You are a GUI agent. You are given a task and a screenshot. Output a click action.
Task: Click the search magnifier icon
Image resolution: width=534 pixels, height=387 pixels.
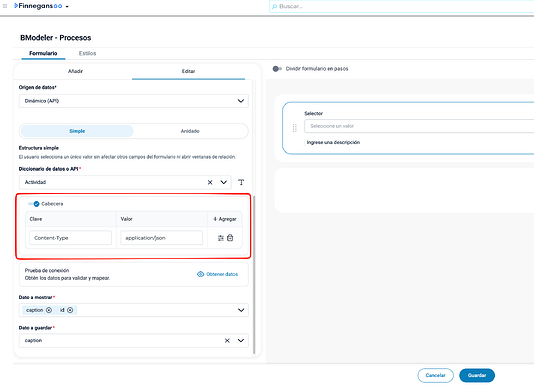[274, 6]
